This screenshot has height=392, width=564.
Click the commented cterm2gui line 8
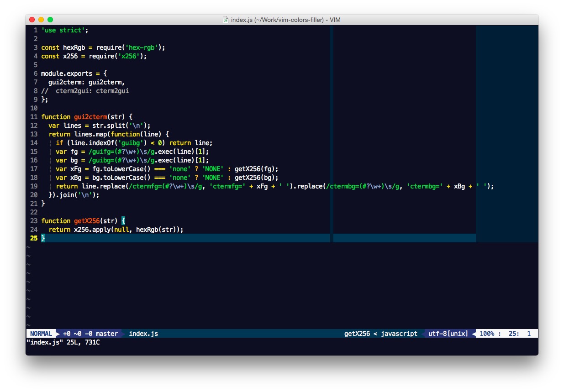point(85,91)
